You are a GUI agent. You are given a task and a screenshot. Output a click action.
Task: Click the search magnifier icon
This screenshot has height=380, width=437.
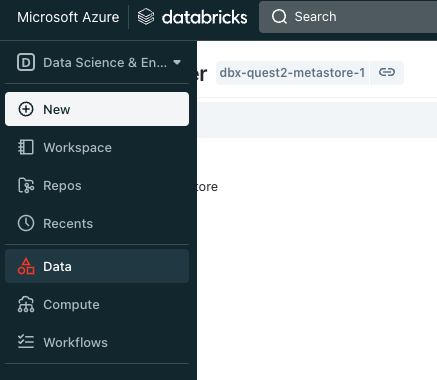279,17
